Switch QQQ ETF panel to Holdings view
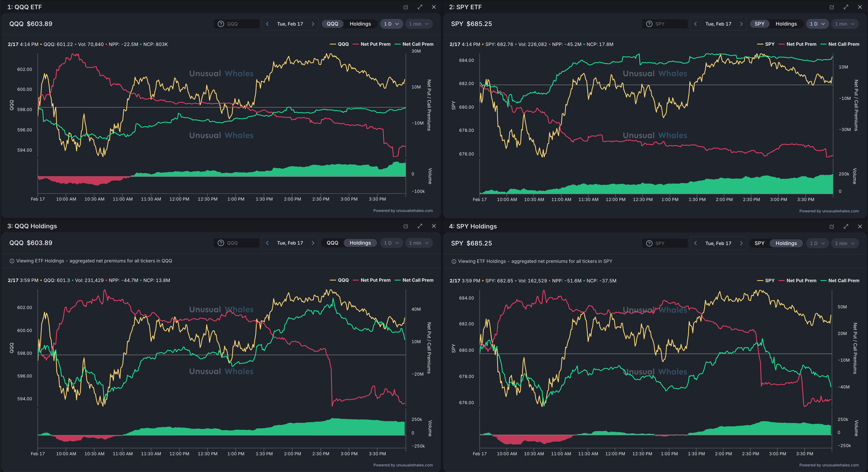 [360, 24]
